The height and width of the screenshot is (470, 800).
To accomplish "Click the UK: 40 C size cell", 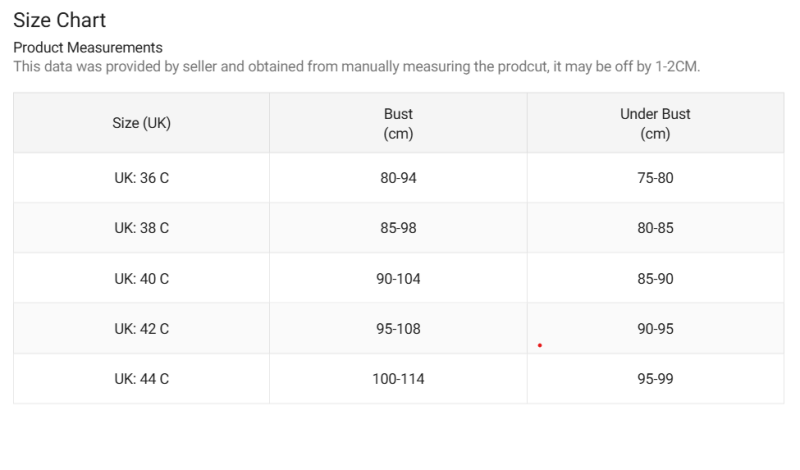I will 141,278.
